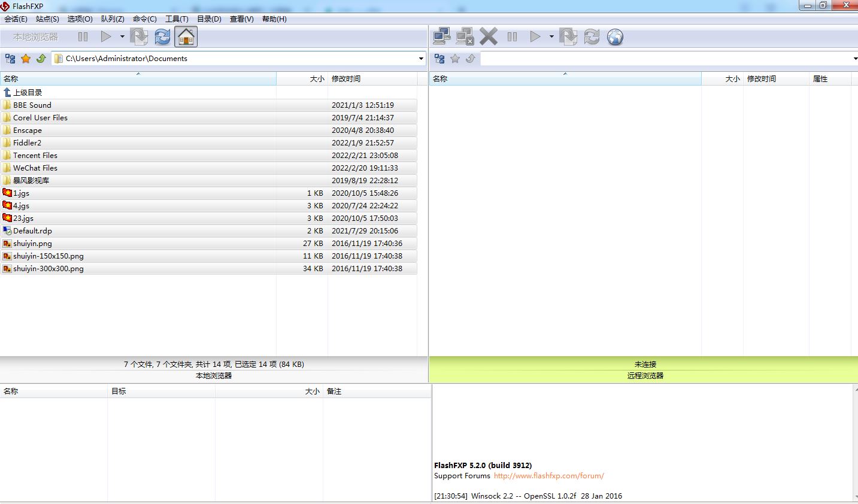This screenshot has width=858, height=504.
Task: Open the 选项(O) menu
Action: 80,19
